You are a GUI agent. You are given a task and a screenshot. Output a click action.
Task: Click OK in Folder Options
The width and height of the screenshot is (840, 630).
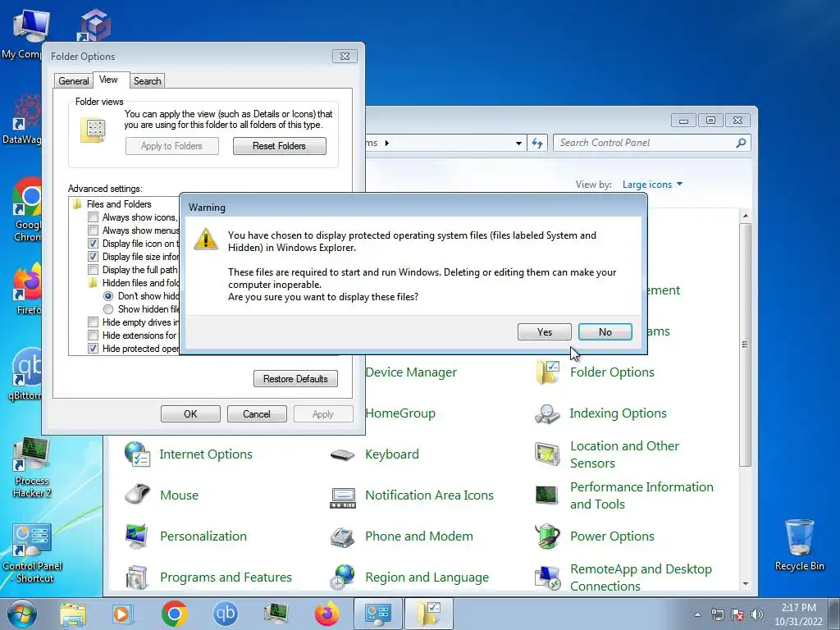pos(190,414)
